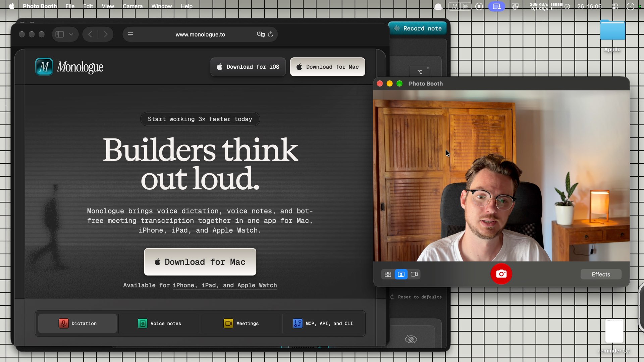
Task: Click the screen sharing indicator in menu bar
Action: pos(497,6)
